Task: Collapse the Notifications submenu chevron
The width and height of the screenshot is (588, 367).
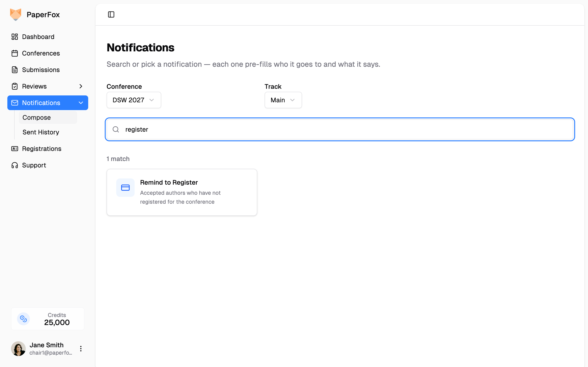Action: tap(81, 103)
